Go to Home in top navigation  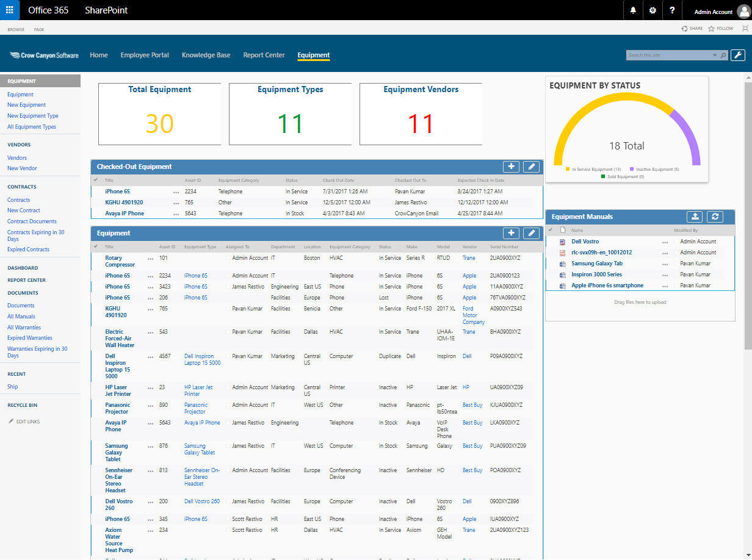[99, 55]
